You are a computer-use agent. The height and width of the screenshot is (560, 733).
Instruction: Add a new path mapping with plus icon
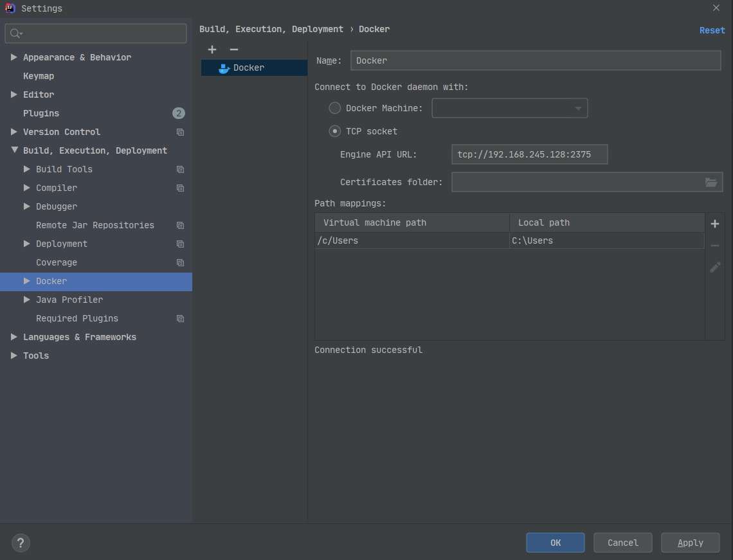coord(715,224)
